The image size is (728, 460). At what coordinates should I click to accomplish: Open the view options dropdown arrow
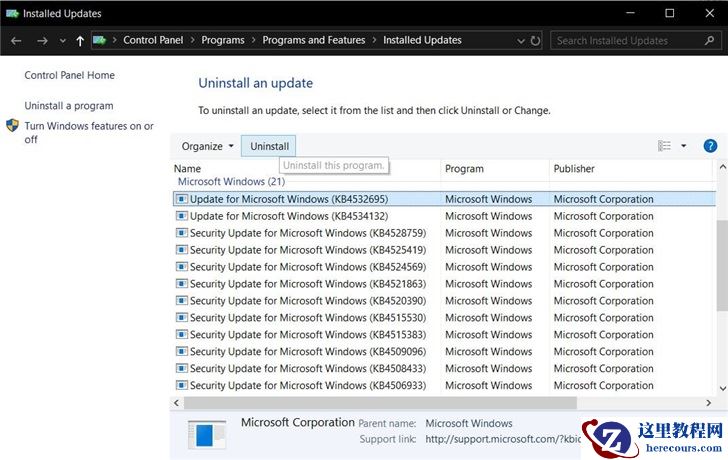(683, 146)
